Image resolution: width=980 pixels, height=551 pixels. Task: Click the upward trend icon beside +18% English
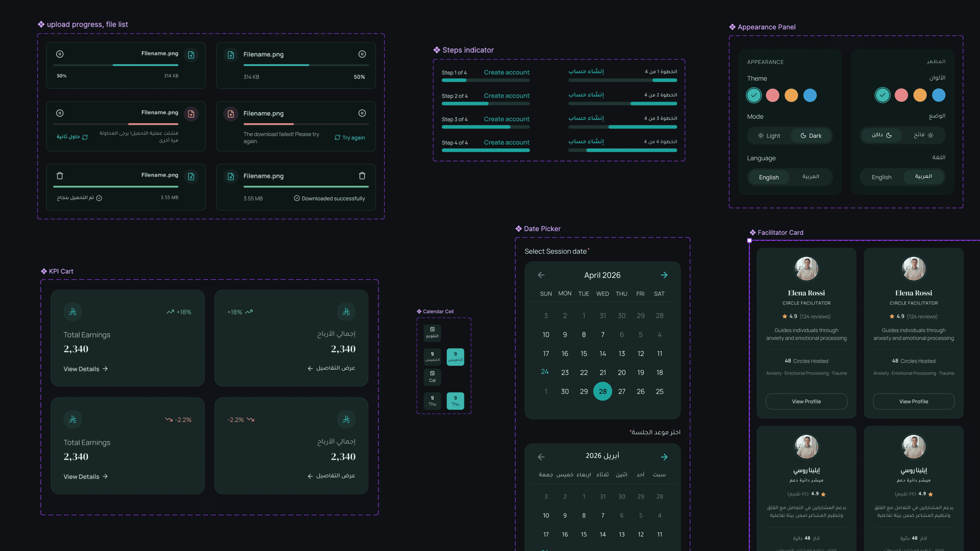170,312
